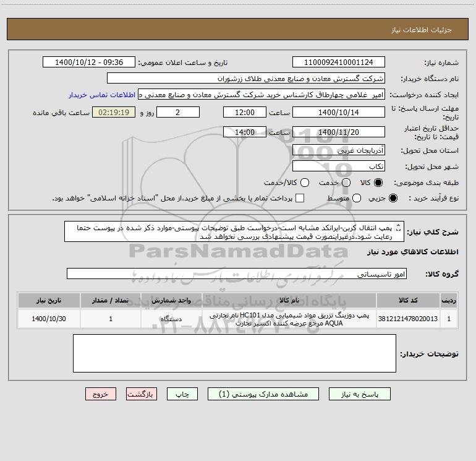Click the dosing pump HC101 product name cell
The image size is (476, 461).
pos(289,319)
